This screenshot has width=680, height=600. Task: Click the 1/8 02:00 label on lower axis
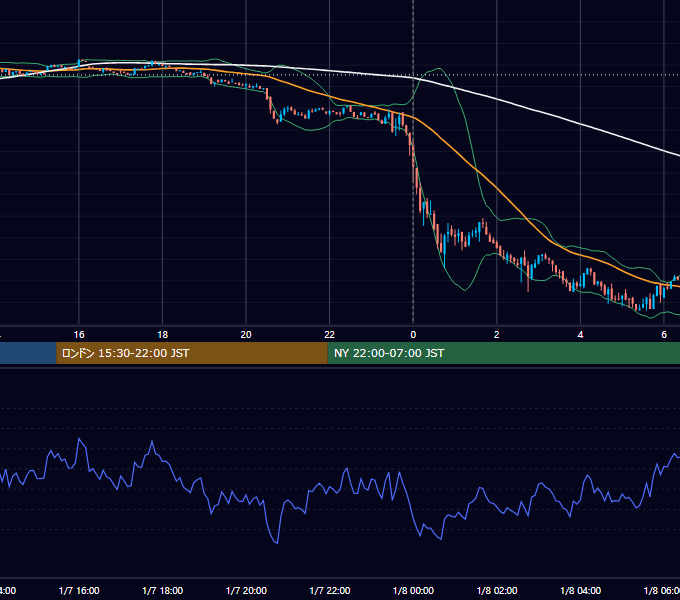coord(497,590)
